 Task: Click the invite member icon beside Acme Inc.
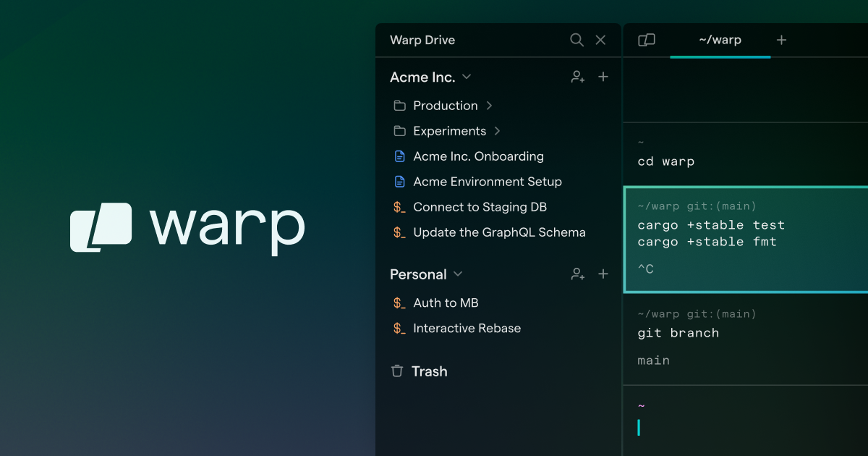click(x=577, y=77)
